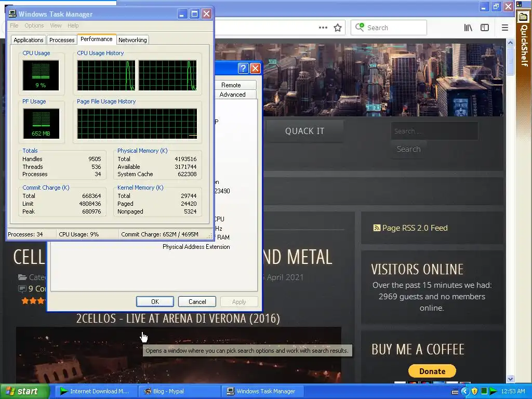Click Cancel in the dialog
Image resolution: width=532 pixels, height=399 pixels.
(197, 302)
